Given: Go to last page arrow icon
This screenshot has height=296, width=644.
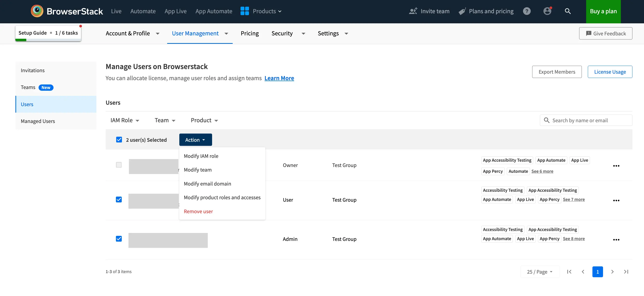Looking at the screenshot, I should [626, 271].
